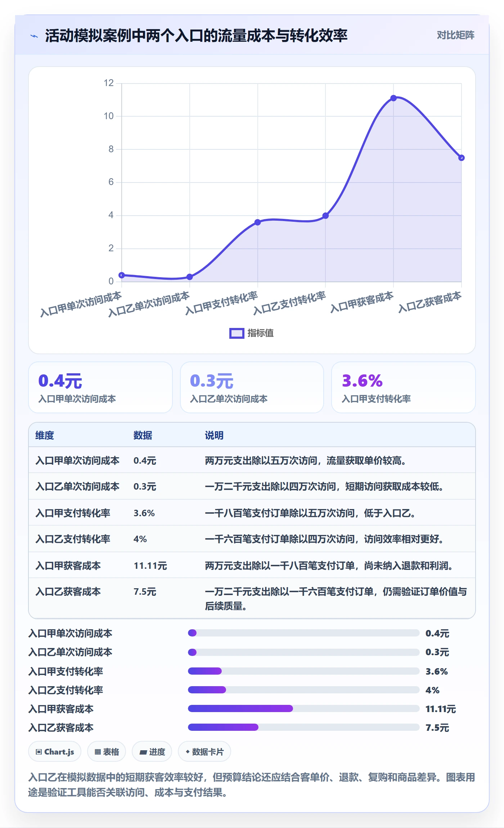The height and width of the screenshot is (828, 504).
Task: Toggle the 指标值 legend swatch
Action: tap(237, 333)
